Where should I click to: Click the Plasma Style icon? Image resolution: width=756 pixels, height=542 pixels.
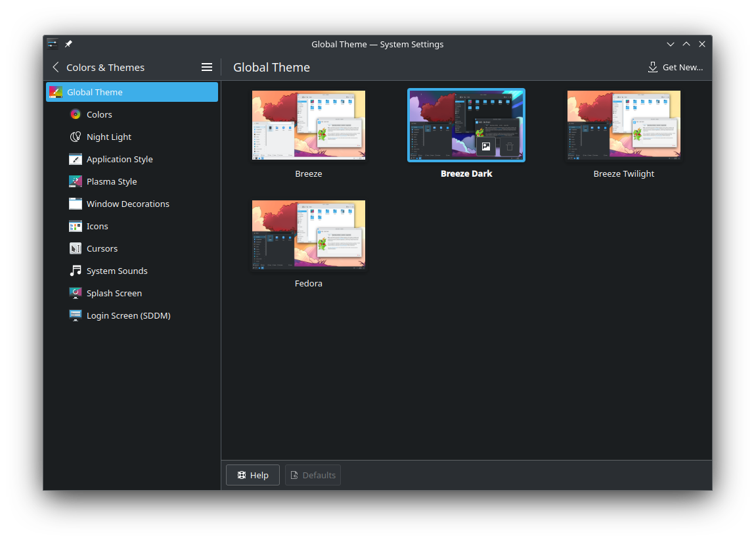tap(76, 181)
